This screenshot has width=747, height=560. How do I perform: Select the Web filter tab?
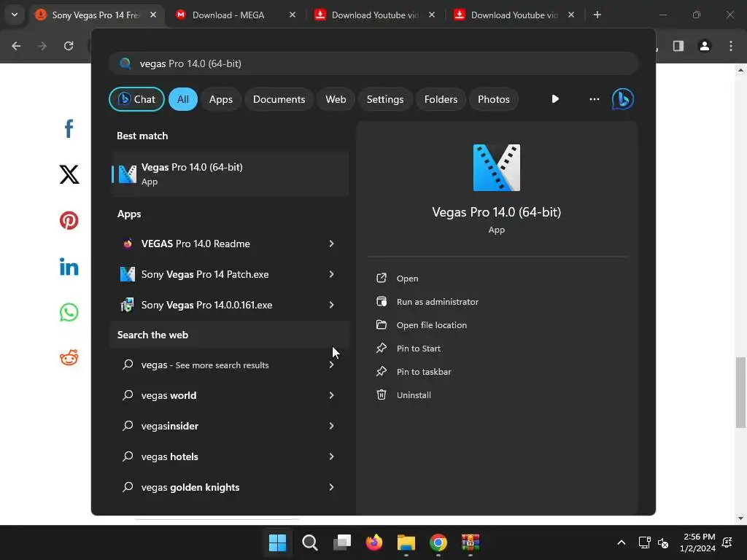pos(336,99)
